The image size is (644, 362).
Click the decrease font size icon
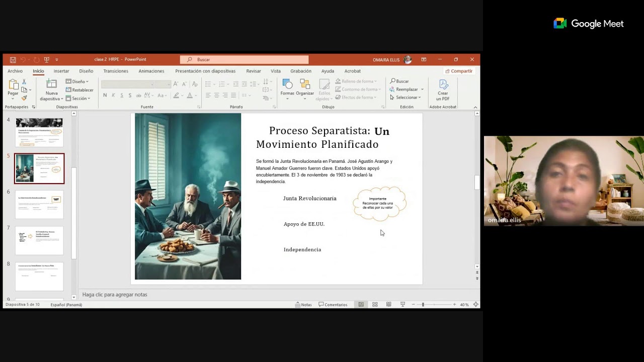click(184, 84)
